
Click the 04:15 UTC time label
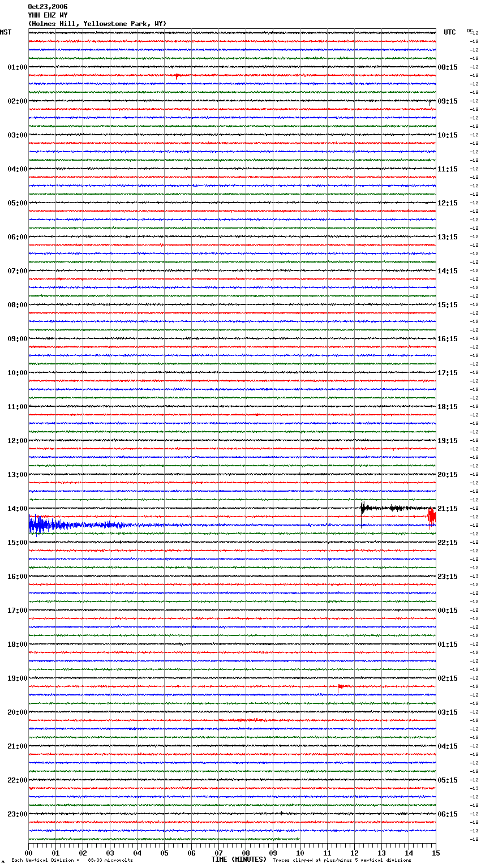pyautogui.click(x=448, y=746)
